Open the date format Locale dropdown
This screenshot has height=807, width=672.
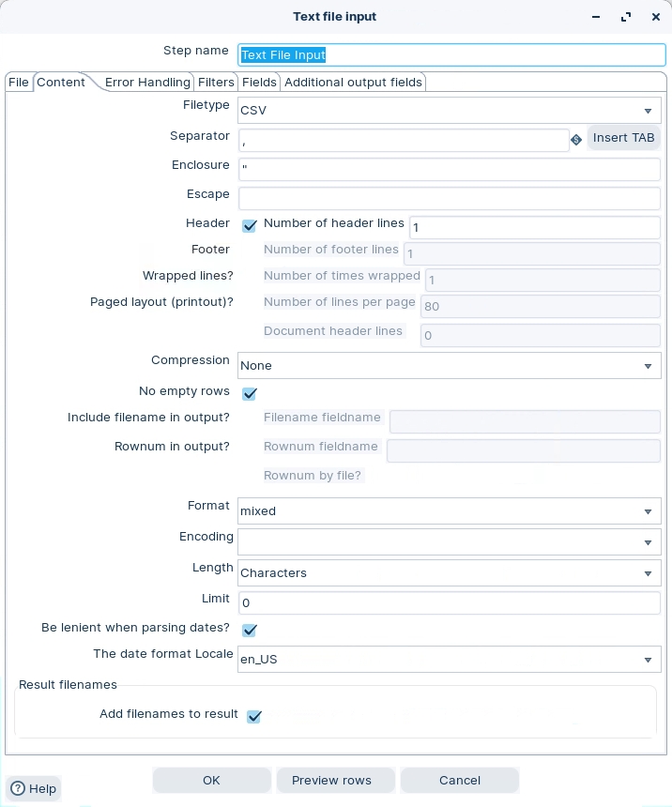648,660
